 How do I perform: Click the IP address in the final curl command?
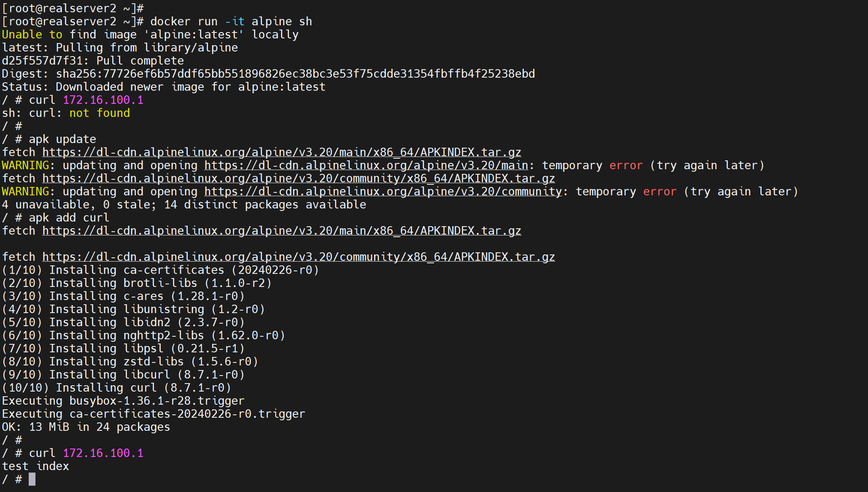(103, 453)
